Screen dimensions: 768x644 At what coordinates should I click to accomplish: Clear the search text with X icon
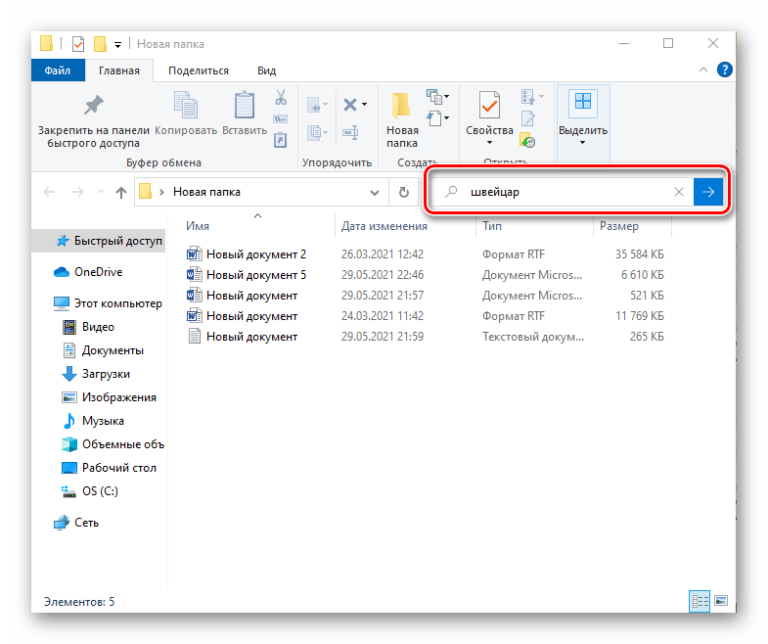pos(679,192)
